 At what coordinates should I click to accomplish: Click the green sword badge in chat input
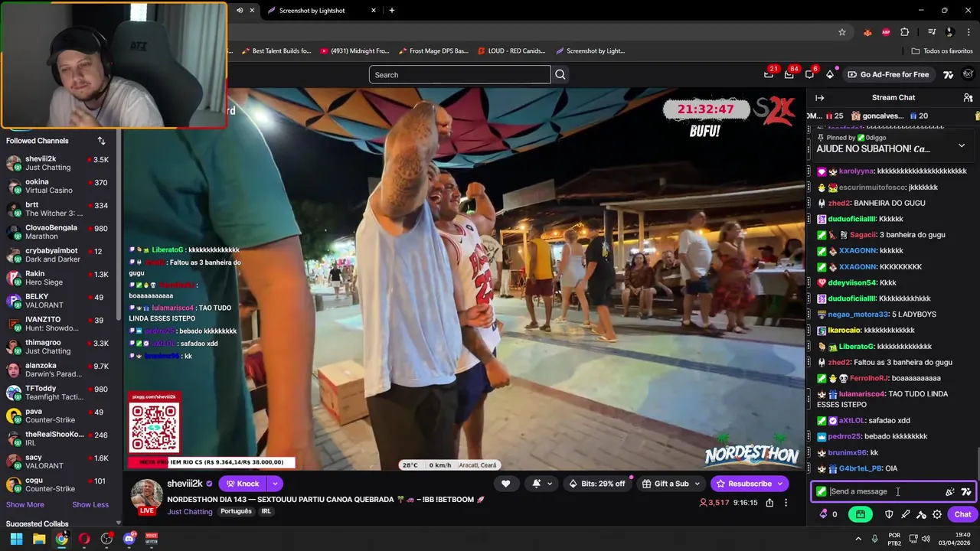[821, 492]
